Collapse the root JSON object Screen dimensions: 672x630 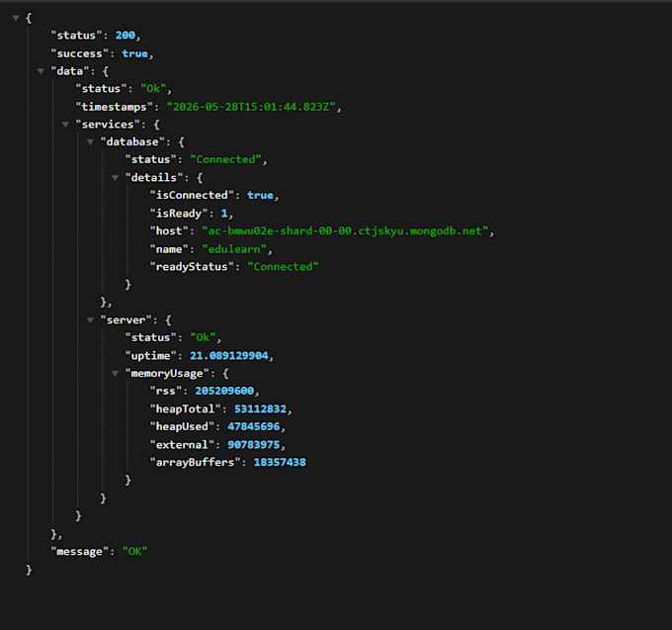point(16,18)
